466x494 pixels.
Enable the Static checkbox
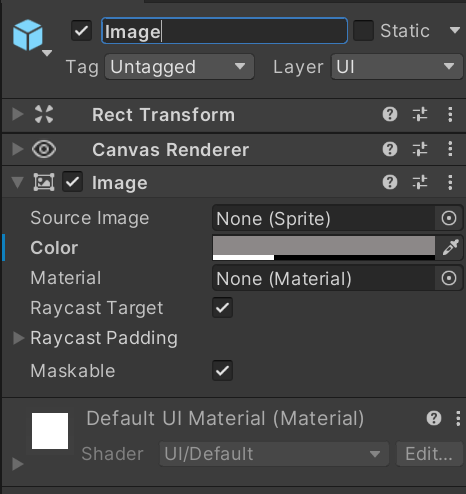coord(363,31)
